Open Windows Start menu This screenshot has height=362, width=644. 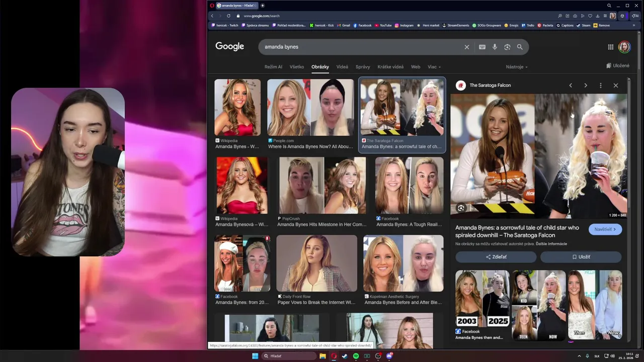click(255, 356)
